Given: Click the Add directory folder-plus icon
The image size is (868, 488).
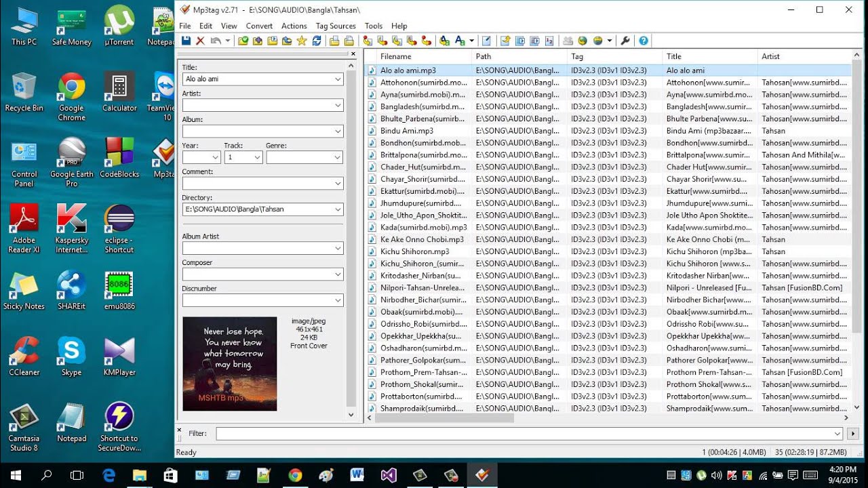Looking at the screenshot, I should pos(257,41).
